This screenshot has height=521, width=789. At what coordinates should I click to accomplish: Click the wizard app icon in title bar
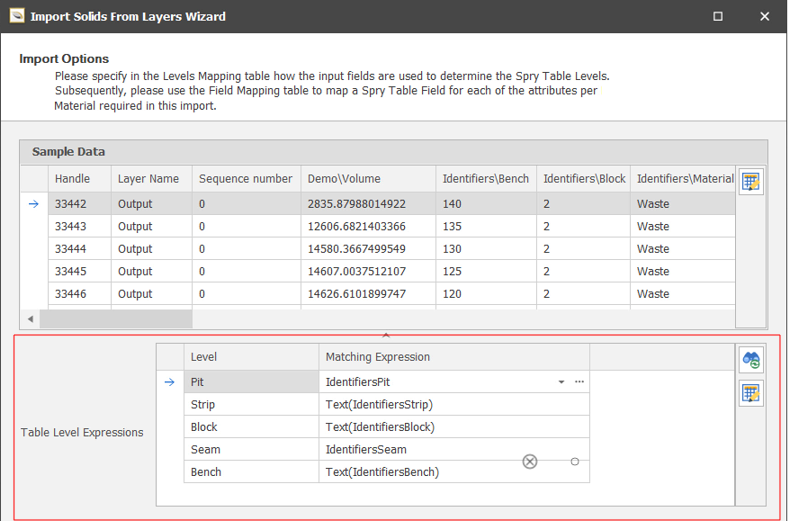[15, 16]
